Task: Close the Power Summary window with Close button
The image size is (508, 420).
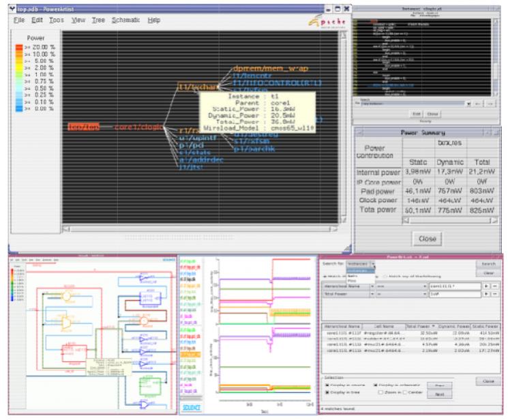Action: (428, 239)
